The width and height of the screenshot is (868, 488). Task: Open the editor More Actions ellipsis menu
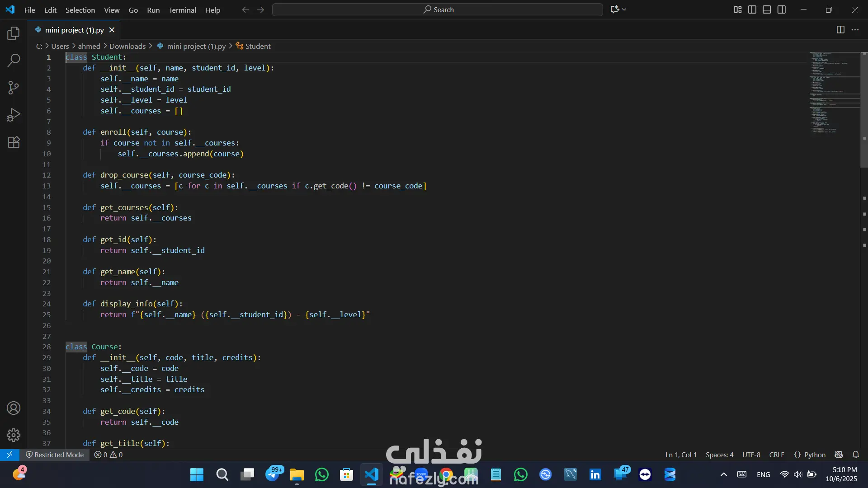point(855,30)
